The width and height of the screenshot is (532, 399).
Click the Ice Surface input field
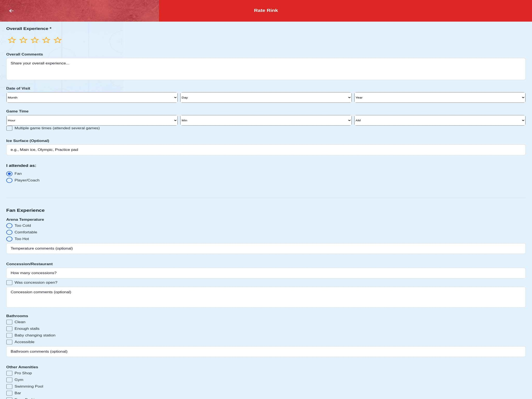(x=266, y=150)
